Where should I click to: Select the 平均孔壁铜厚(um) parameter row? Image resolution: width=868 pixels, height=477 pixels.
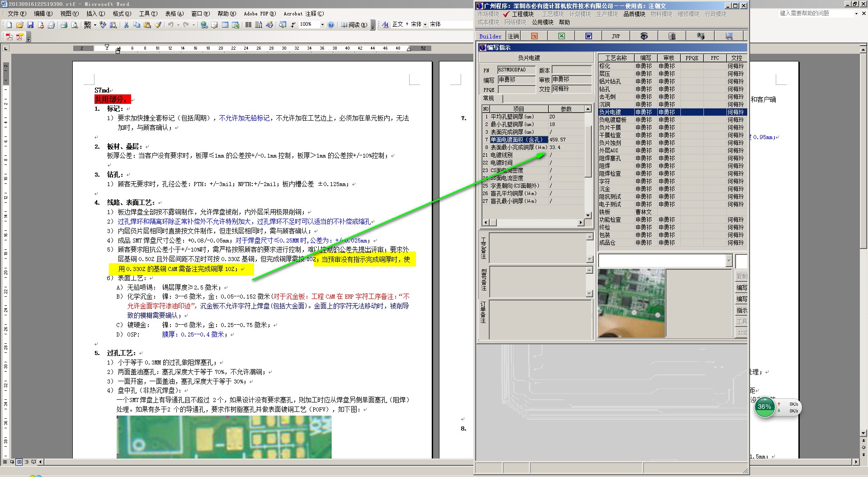pos(533,117)
